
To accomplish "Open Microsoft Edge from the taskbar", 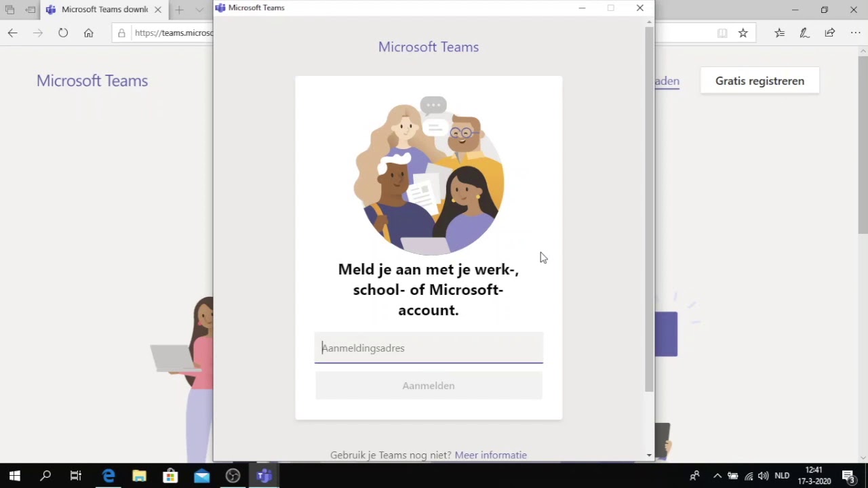I will pyautogui.click(x=108, y=476).
